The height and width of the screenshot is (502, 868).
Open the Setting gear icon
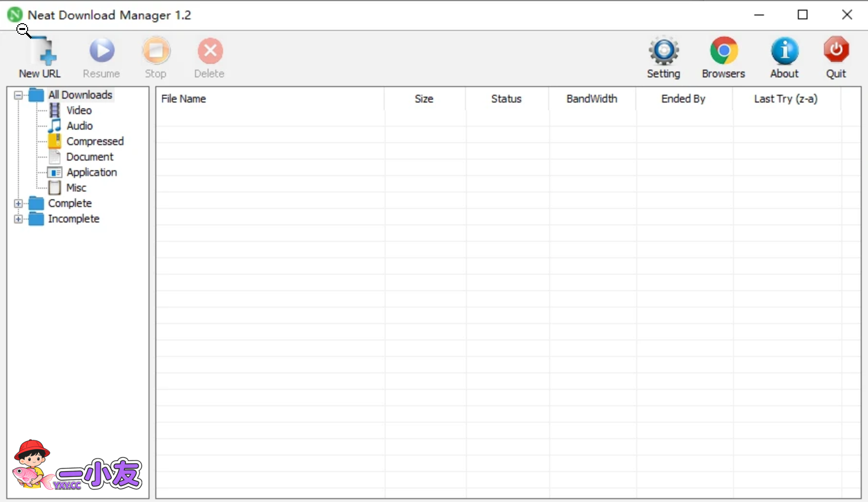[663, 51]
